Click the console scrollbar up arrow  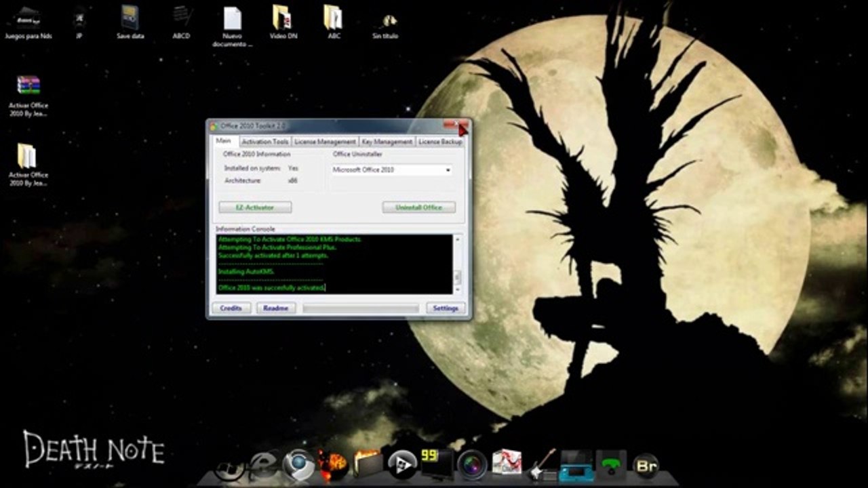(x=457, y=239)
